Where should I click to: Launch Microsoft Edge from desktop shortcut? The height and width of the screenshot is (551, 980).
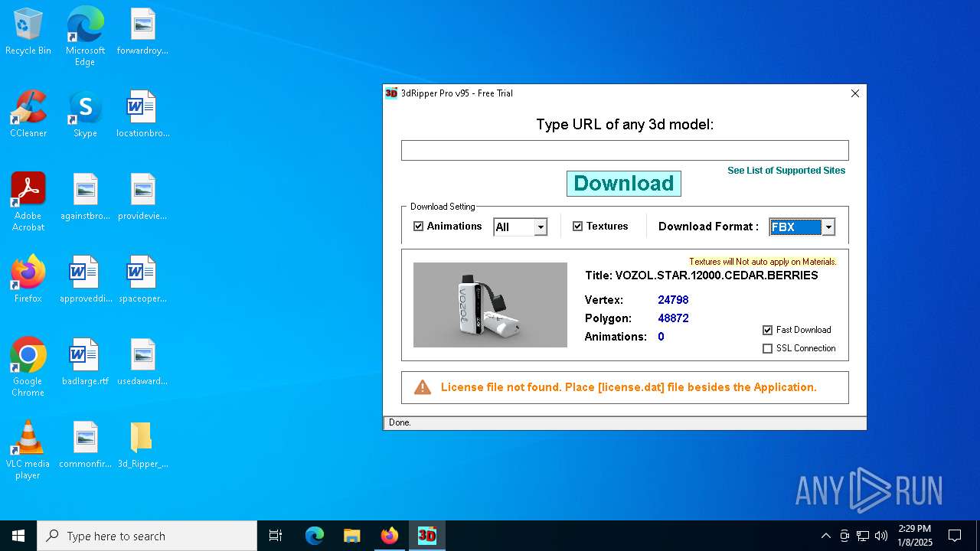point(85,37)
